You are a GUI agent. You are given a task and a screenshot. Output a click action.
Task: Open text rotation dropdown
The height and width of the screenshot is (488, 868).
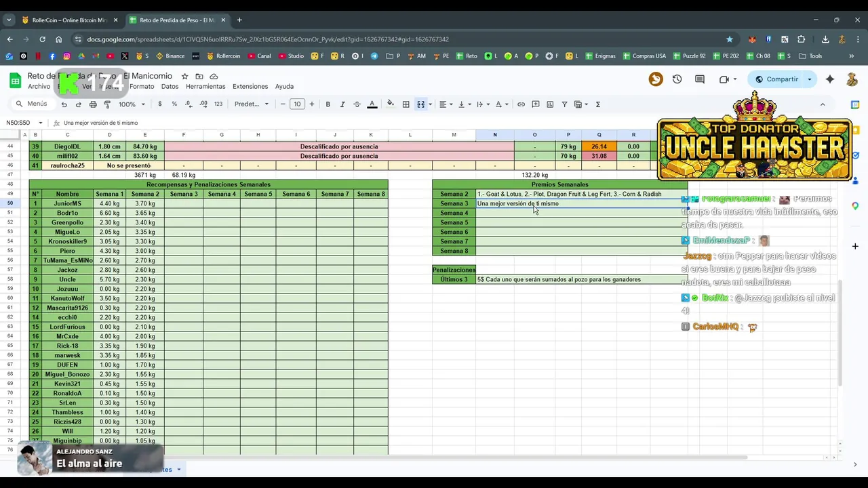pos(500,104)
